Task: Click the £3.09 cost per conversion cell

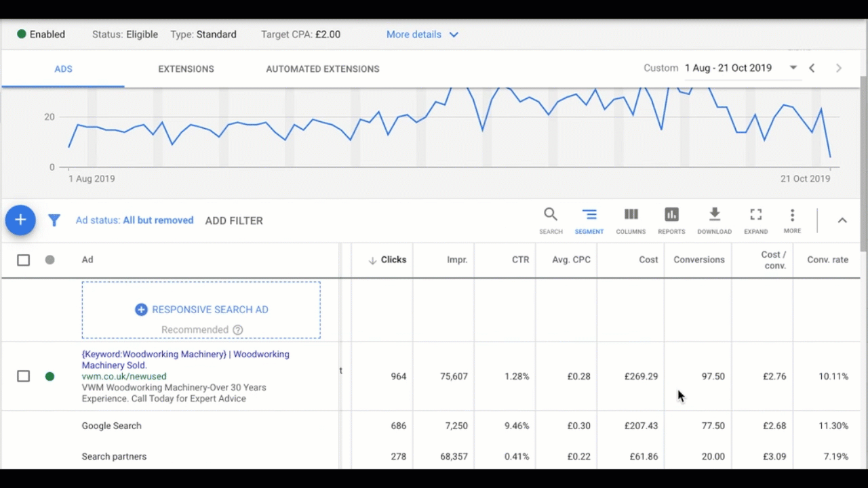Action: (x=774, y=457)
